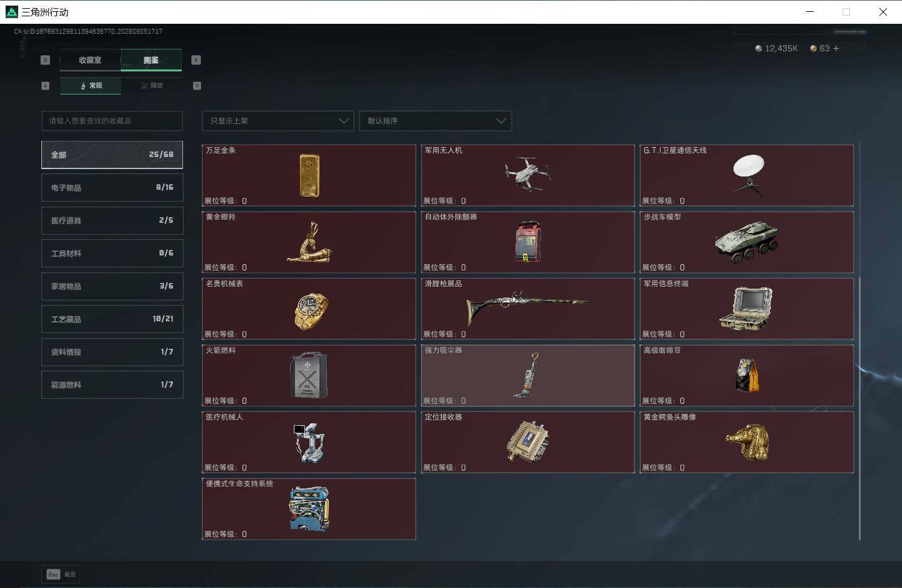
Task: Click the E key hint icon
Action: tap(196, 60)
